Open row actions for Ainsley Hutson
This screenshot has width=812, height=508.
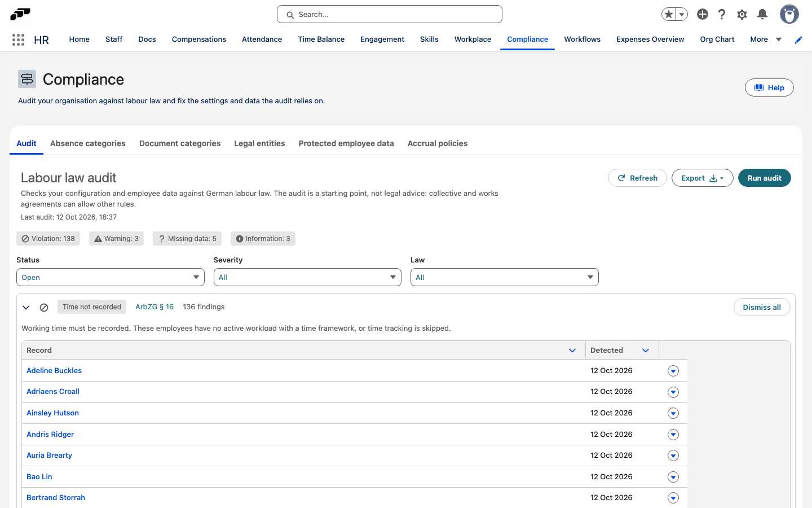673,413
